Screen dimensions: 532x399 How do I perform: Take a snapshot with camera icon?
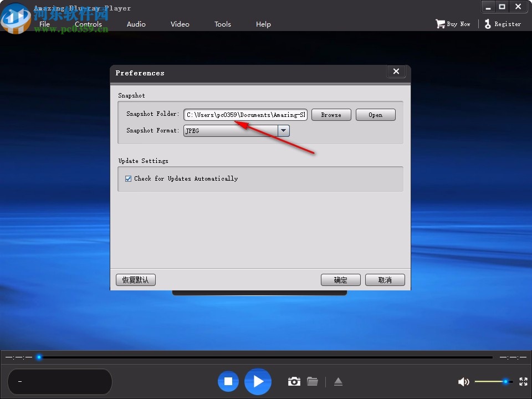(x=294, y=381)
